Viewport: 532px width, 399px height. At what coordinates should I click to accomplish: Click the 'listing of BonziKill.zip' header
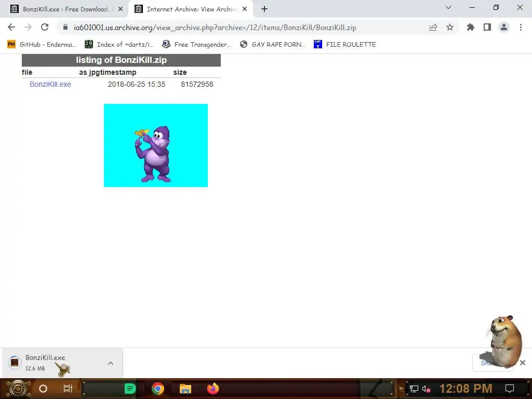[121, 60]
